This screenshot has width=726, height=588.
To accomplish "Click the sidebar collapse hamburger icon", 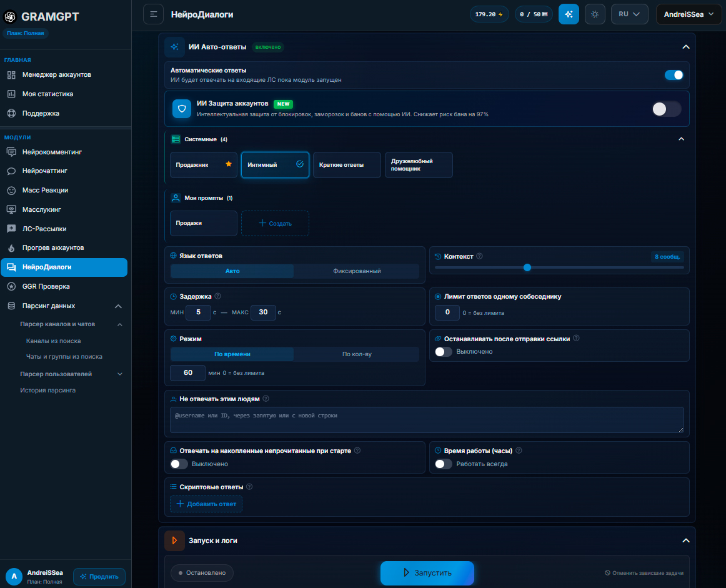I will 153,14.
